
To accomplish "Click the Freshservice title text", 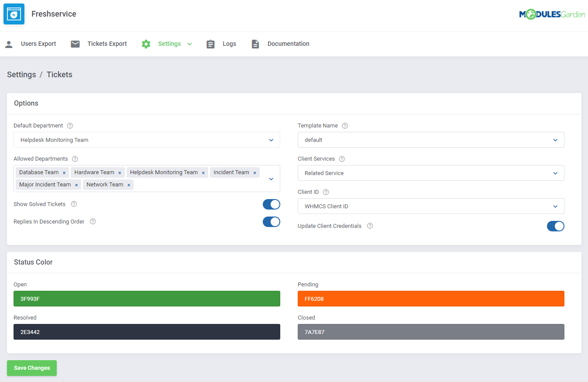I will click(x=54, y=14).
